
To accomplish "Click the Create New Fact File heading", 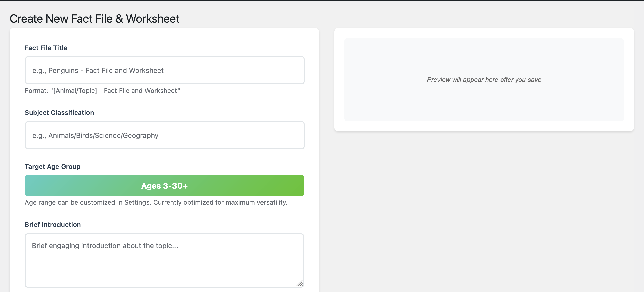I will click(x=95, y=18).
